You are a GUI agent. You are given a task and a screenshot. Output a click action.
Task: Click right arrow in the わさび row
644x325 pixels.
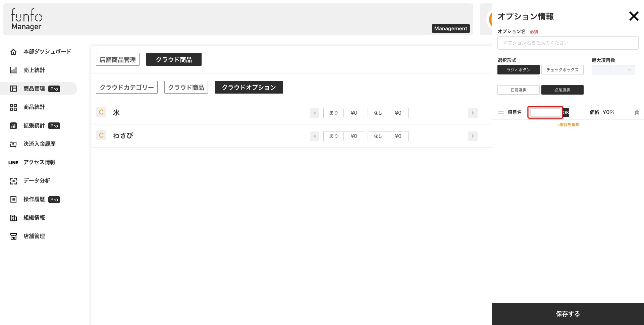pos(473,136)
